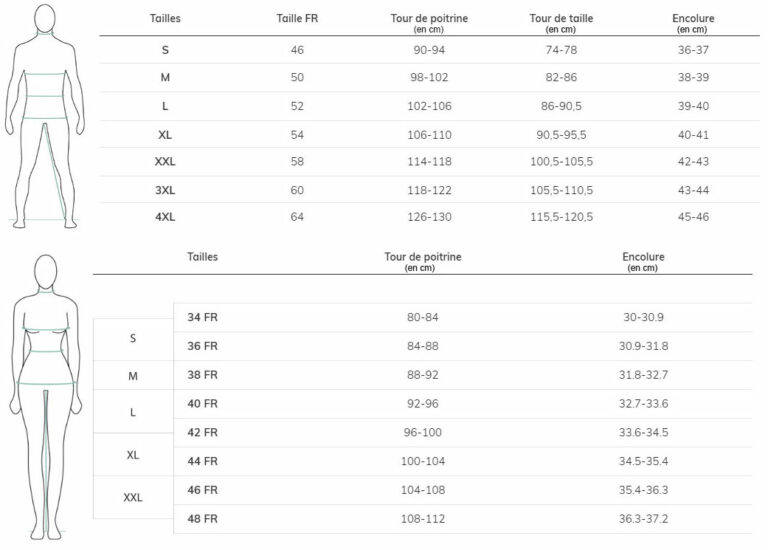Click the 48 FR row label

tap(202, 518)
